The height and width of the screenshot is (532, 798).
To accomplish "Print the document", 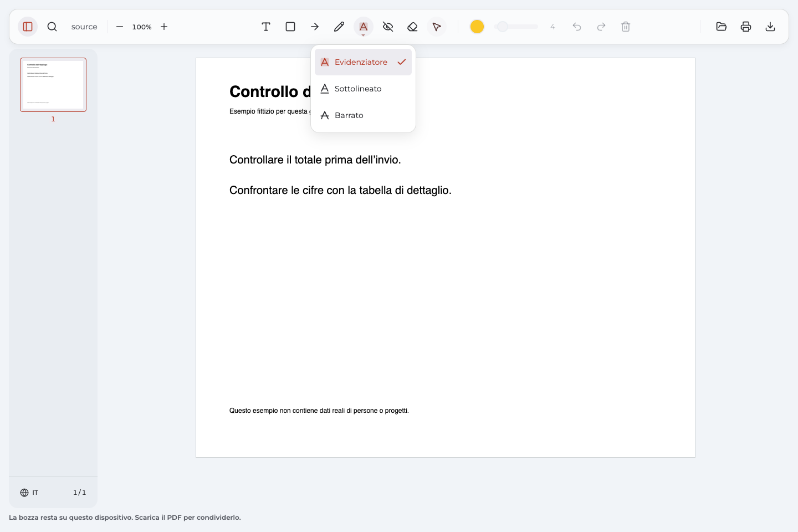I will pyautogui.click(x=746, y=27).
